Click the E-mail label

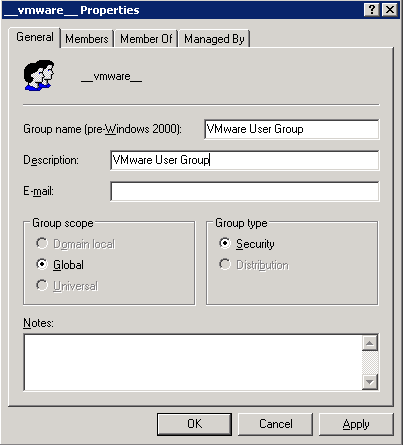(38, 191)
